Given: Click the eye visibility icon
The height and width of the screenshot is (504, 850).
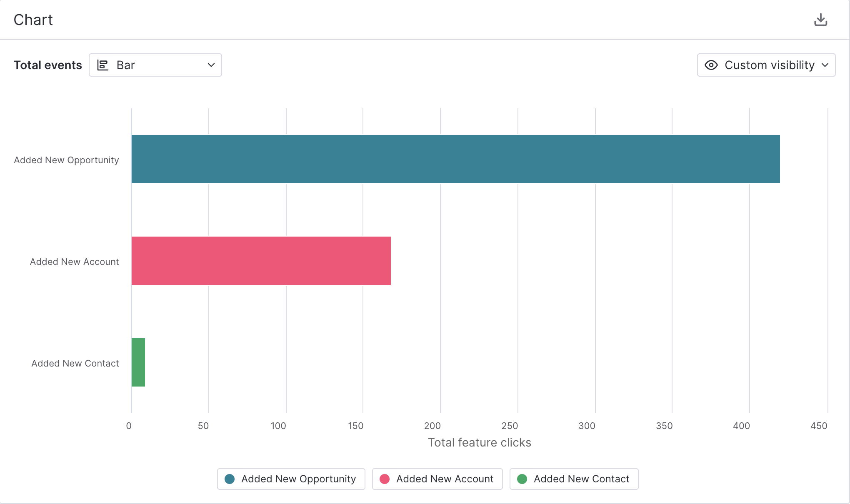Looking at the screenshot, I should tap(711, 65).
